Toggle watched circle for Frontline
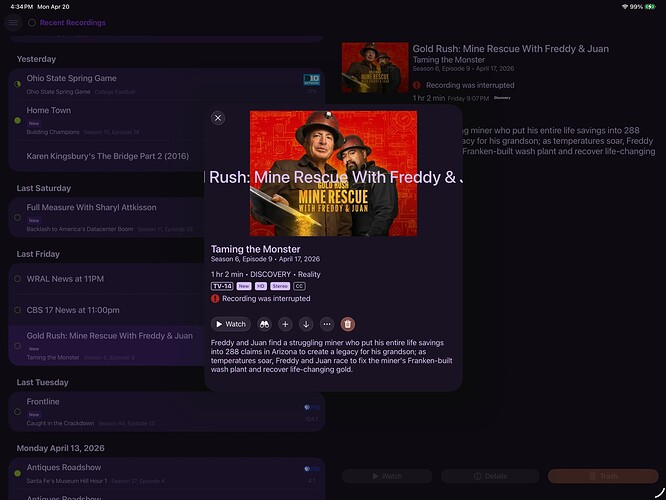This screenshot has height=500, width=666. [x=17, y=412]
